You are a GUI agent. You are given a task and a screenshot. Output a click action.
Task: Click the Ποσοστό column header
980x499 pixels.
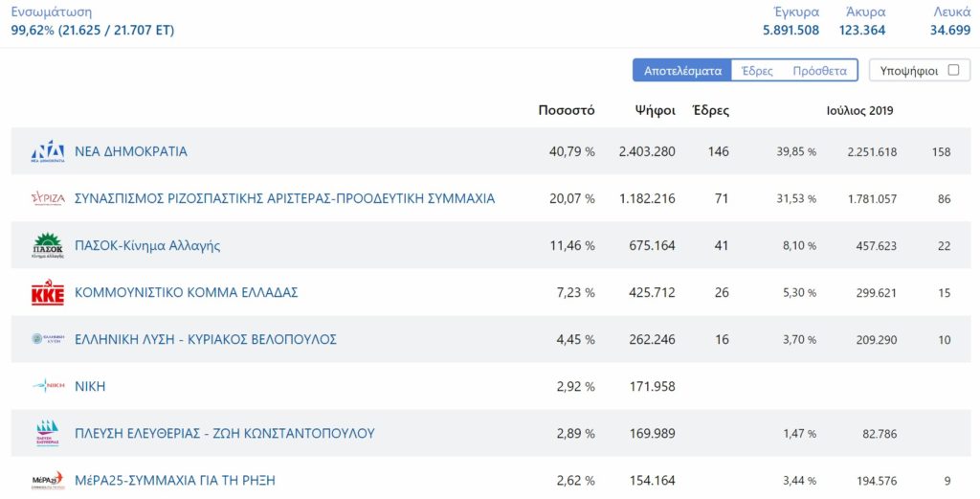(567, 111)
